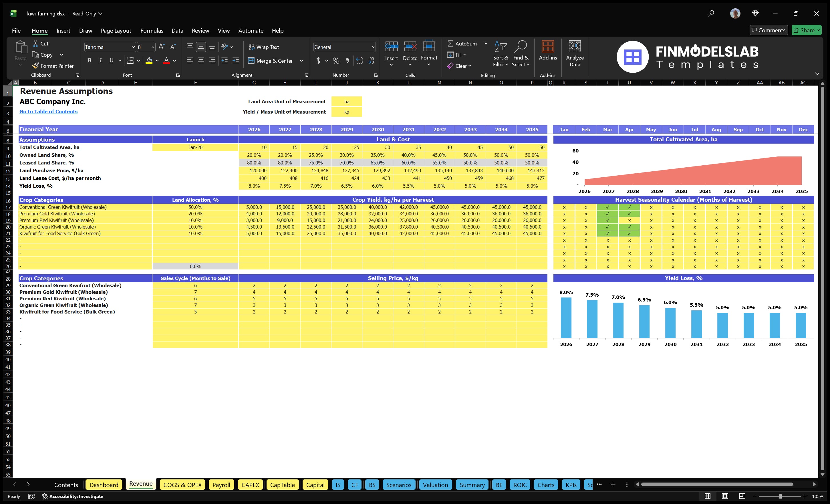
Task: Apply the Percent Style format
Action: click(x=336, y=61)
